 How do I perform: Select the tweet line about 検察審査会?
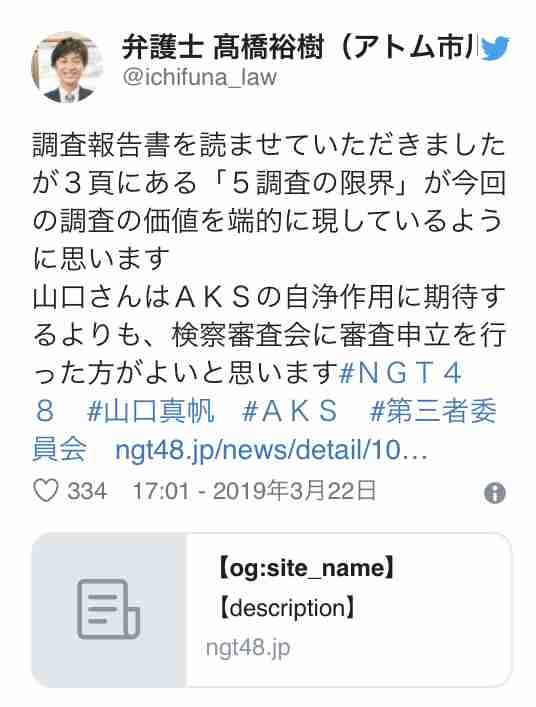pos(269,335)
